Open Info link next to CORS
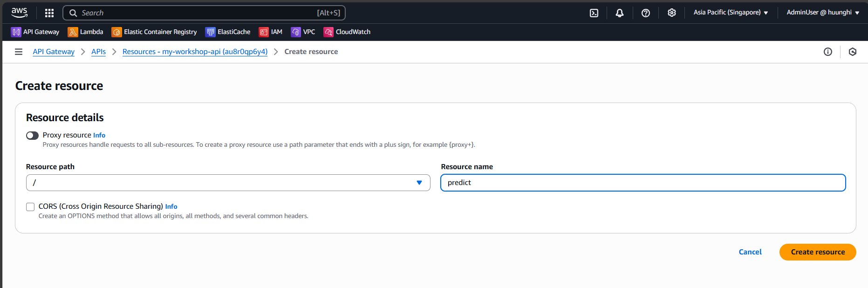Image resolution: width=868 pixels, height=288 pixels. click(171, 206)
